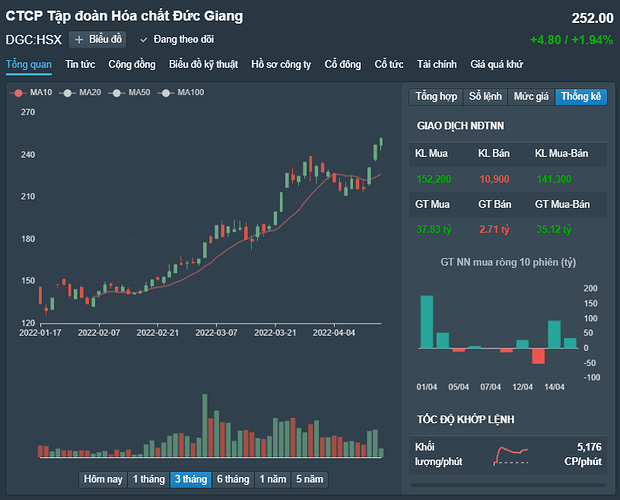Click the tallest green 01/04 net-buy bar
Image resolution: width=620 pixels, height=500 pixels.
[x=427, y=322]
